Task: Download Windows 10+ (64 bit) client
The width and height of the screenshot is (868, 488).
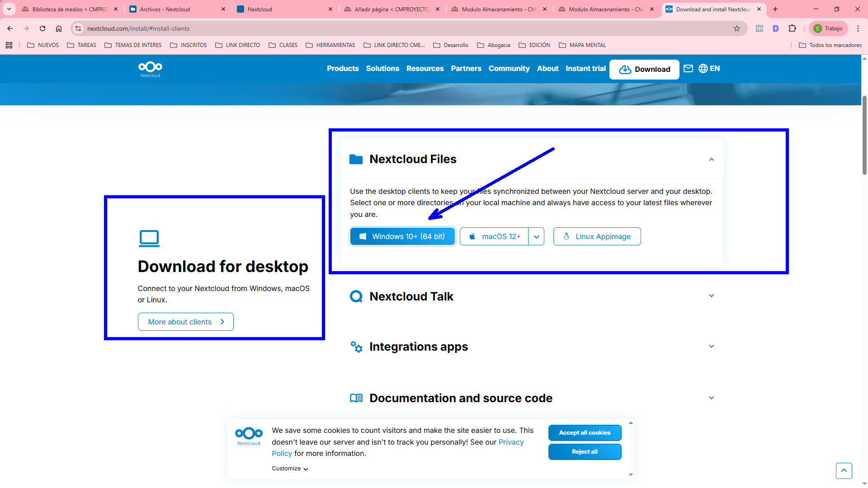Action: click(x=402, y=236)
